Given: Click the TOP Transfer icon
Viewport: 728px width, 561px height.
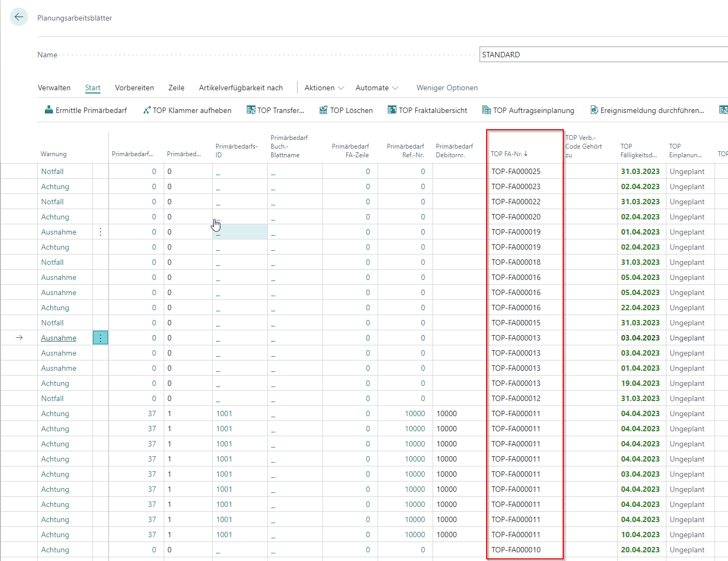Looking at the screenshot, I should pyautogui.click(x=251, y=110).
